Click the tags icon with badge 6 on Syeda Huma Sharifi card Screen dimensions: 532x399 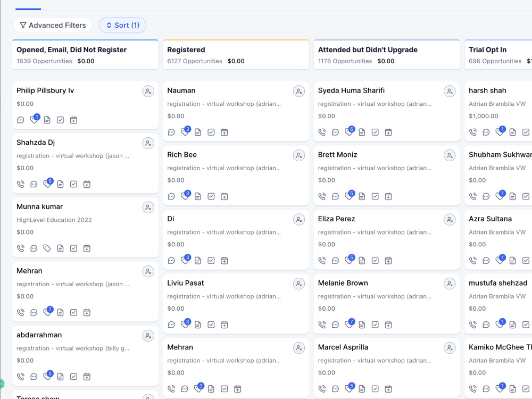349,131
